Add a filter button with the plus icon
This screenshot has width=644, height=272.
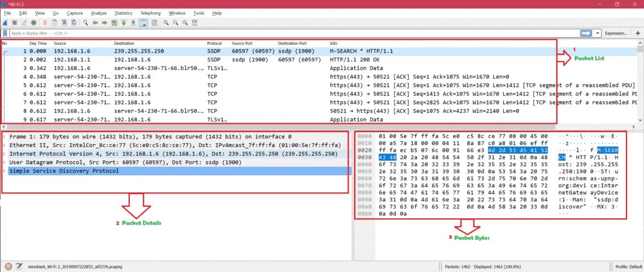(638, 33)
